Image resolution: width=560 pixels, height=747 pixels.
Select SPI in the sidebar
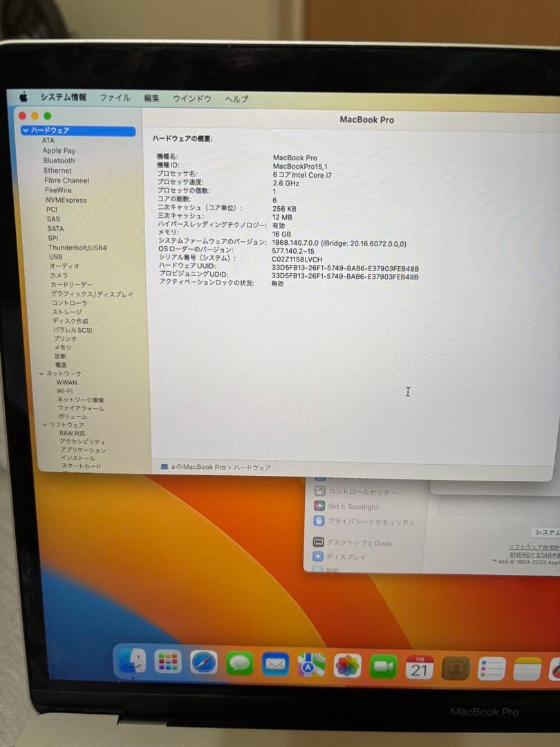click(x=53, y=238)
